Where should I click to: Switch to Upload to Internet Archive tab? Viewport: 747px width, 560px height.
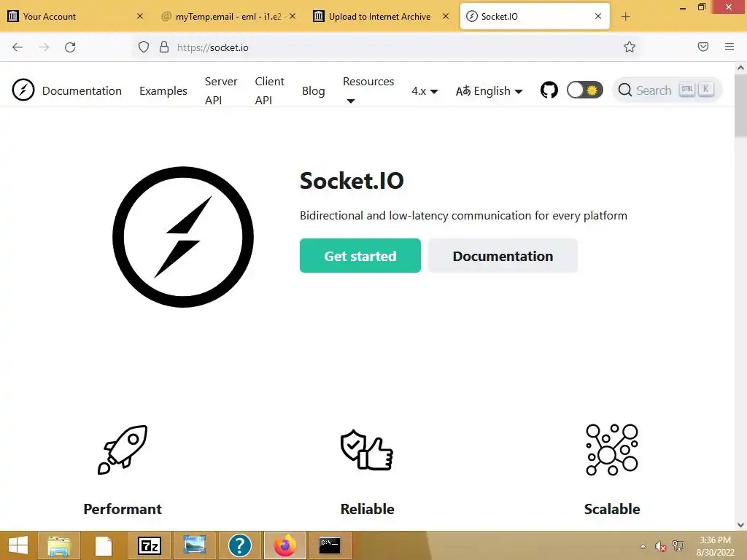point(379,16)
